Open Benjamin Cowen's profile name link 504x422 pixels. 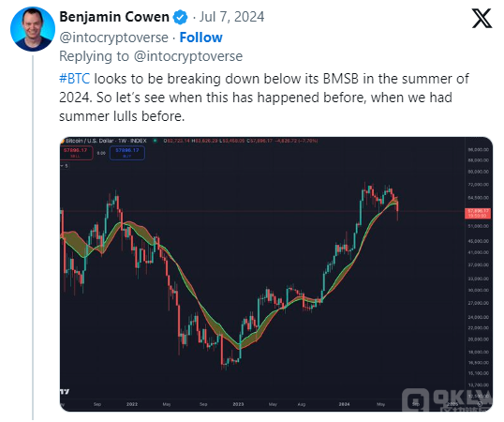click(114, 17)
